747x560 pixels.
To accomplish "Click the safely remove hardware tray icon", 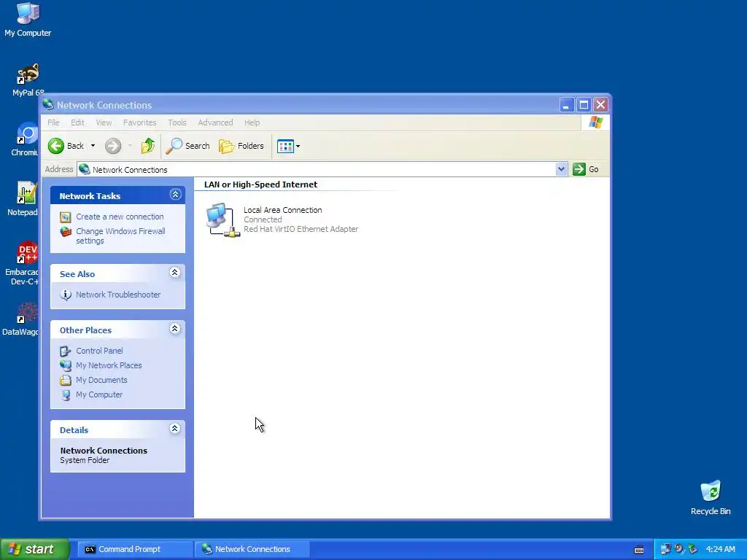I will [x=693, y=549].
